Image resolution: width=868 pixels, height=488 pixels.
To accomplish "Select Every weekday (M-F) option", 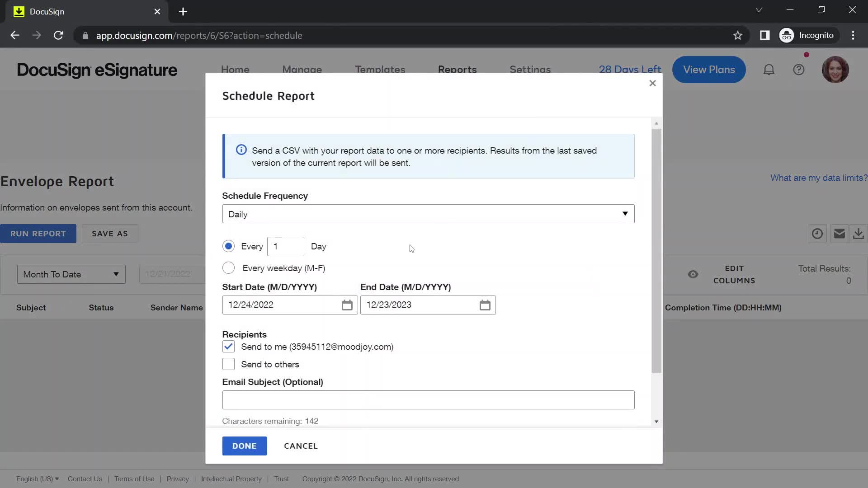I will coord(228,268).
